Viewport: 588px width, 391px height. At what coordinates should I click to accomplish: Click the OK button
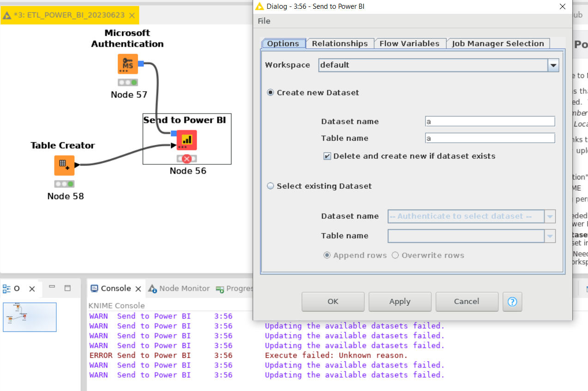(x=333, y=301)
